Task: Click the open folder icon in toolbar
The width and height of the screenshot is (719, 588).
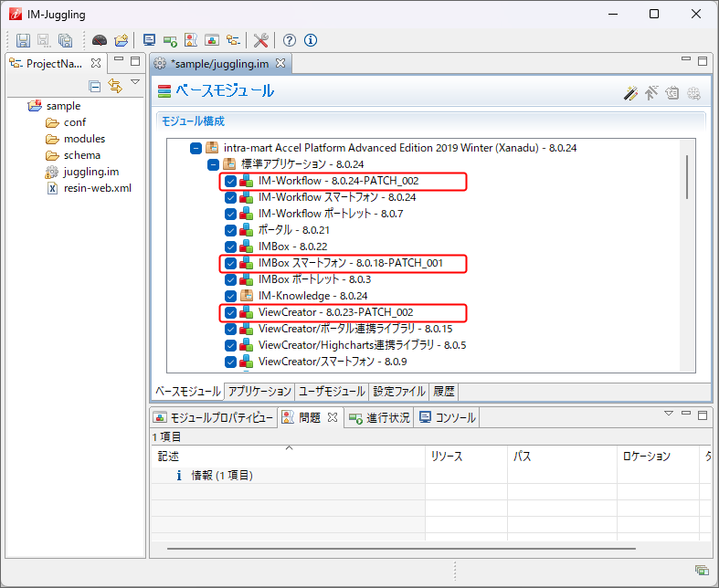Action: click(x=122, y=40)
